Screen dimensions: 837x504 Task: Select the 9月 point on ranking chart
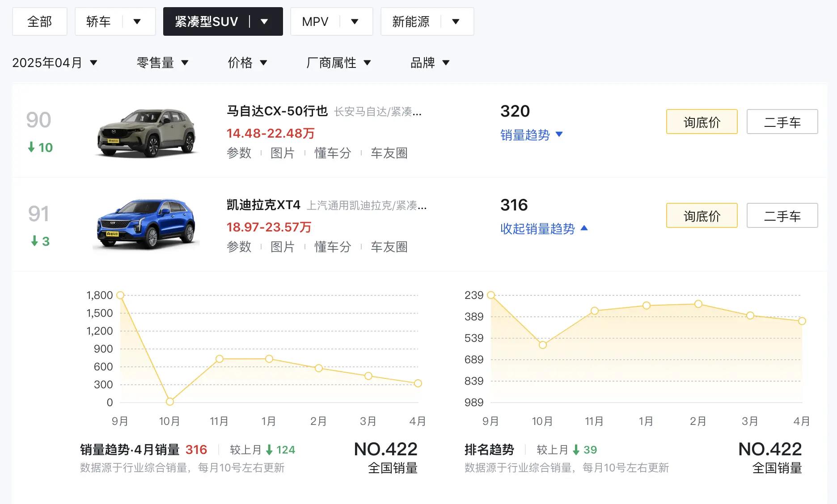491,295
